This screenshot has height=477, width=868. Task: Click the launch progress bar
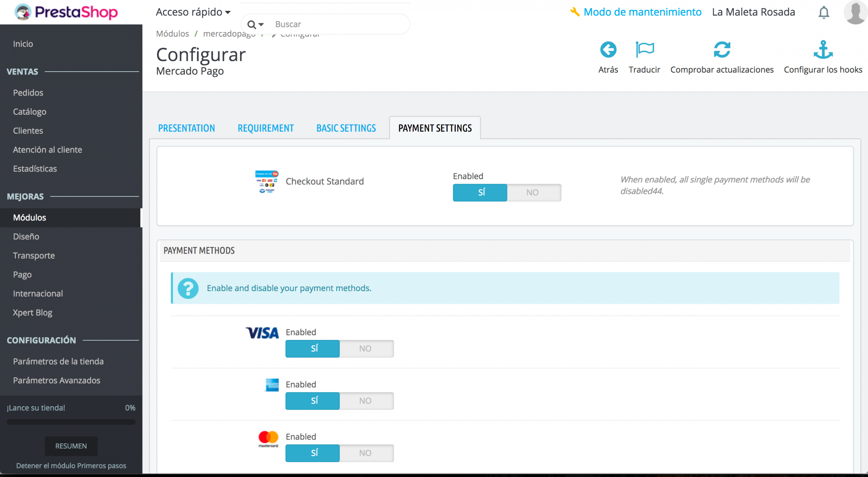71,422
